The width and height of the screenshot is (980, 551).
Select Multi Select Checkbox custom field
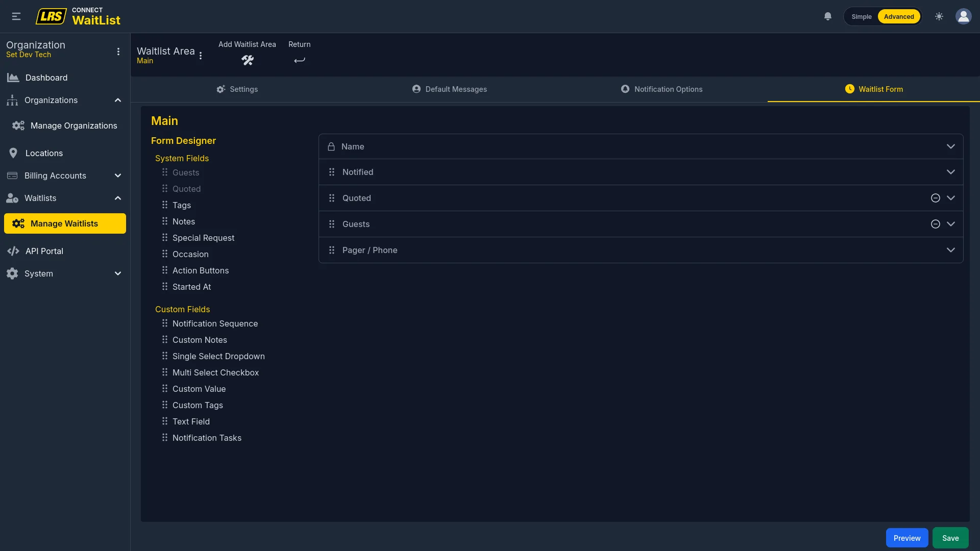(x=215, y=372)
